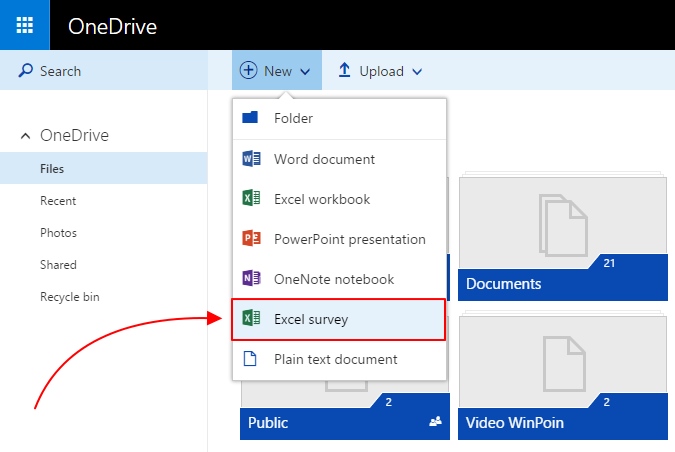Viewport: 675px width, 452px height.
Task: Click the shared people icon on Public
Action: point(435,421)
